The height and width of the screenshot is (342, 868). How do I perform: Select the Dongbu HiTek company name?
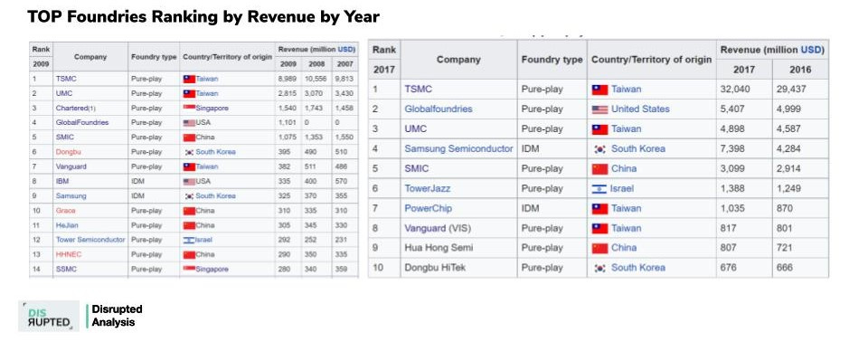tap(435, 268)
